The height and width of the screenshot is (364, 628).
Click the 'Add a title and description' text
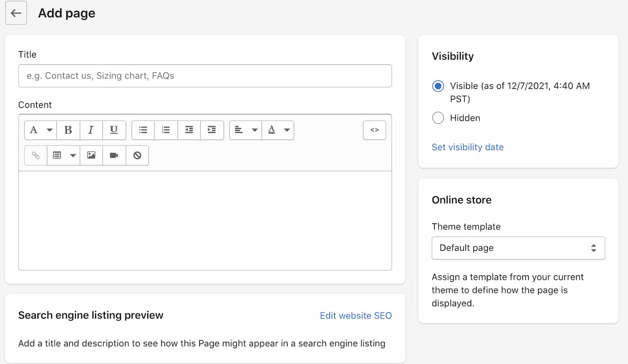pyautogui.click(x=202, y=344)
